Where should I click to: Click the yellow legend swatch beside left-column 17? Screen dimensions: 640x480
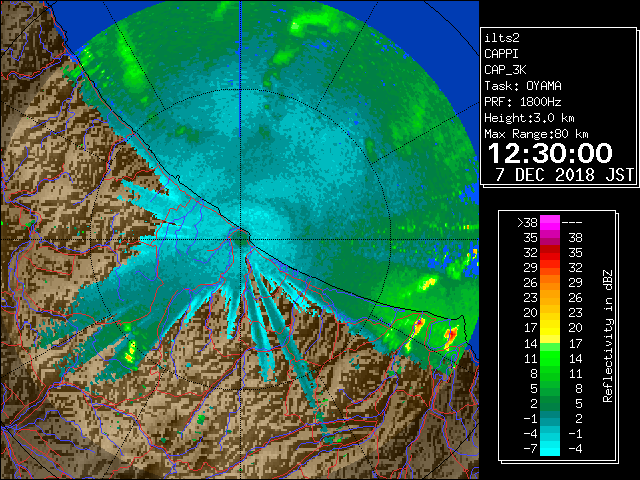coord(550,328)
